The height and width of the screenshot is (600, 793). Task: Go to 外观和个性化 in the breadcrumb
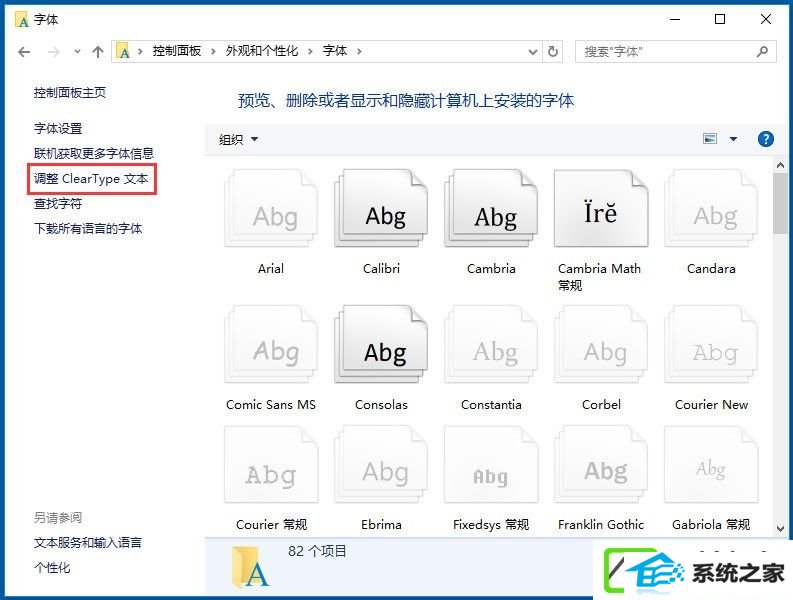click(x=262, y=51)
